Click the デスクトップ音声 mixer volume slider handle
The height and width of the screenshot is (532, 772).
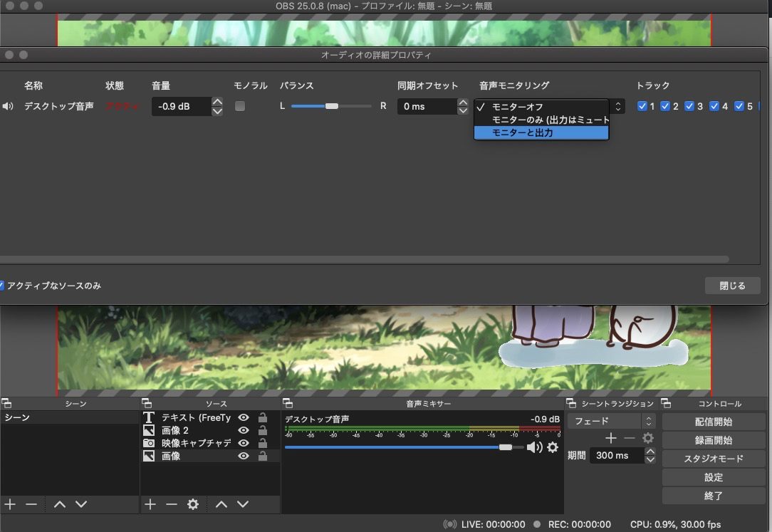505,447
